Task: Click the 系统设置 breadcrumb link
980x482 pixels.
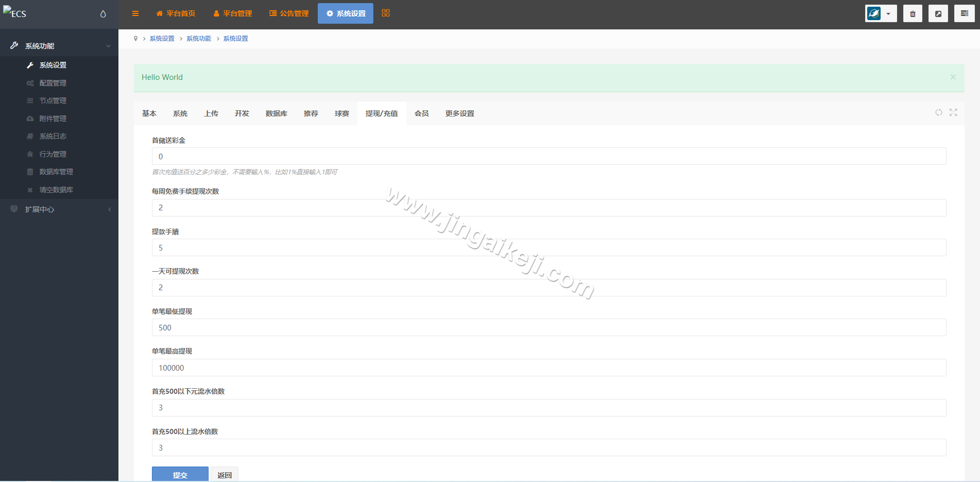Action: (x=162, y=38)
